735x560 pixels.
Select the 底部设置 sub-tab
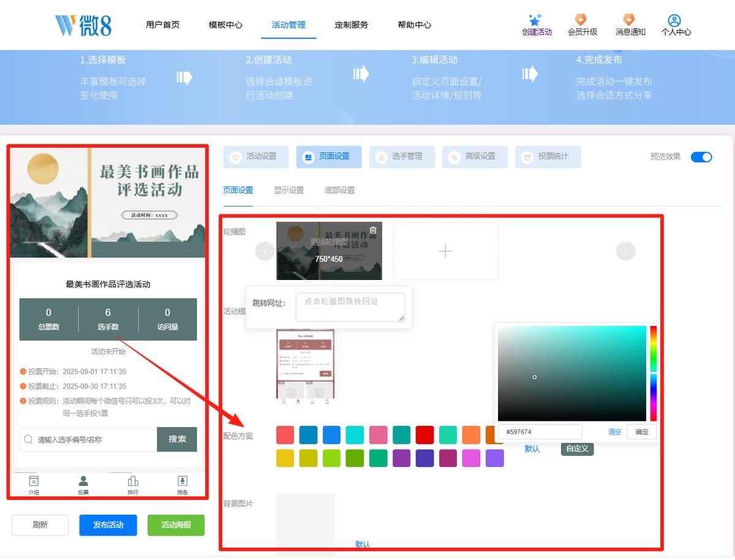coord(340,191)
